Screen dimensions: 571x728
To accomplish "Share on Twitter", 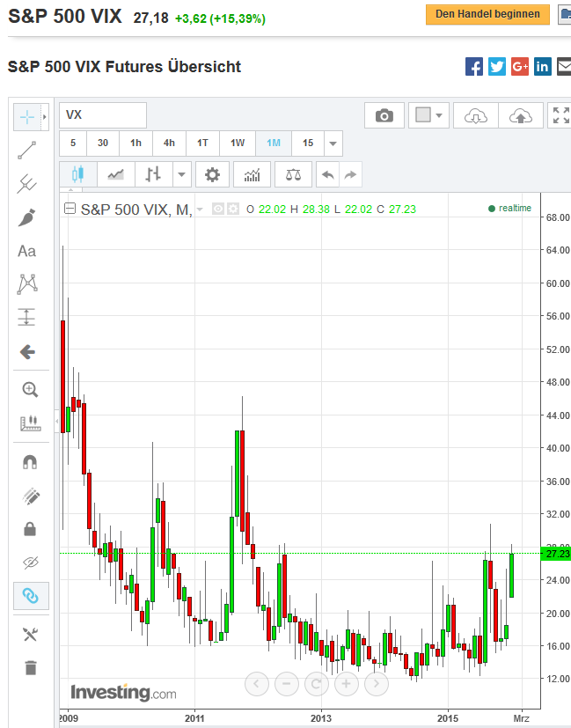I will click(x=497, y=66).
